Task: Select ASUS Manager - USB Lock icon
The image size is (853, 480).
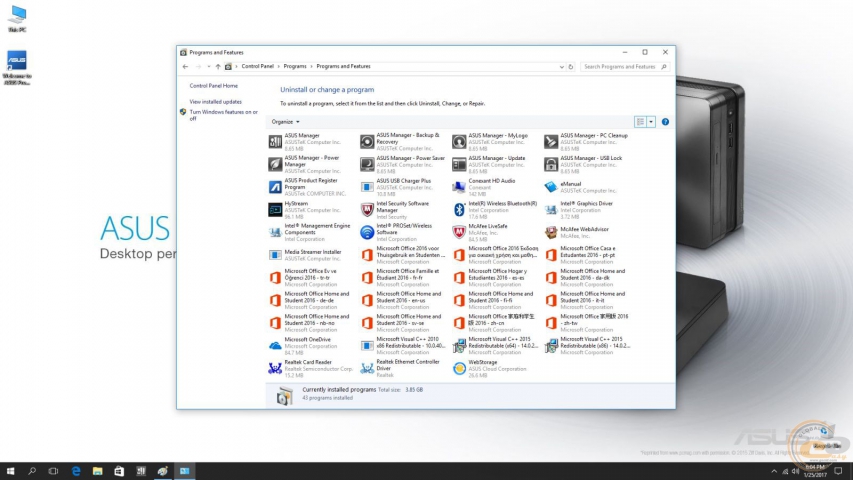Action: (551, 163)
